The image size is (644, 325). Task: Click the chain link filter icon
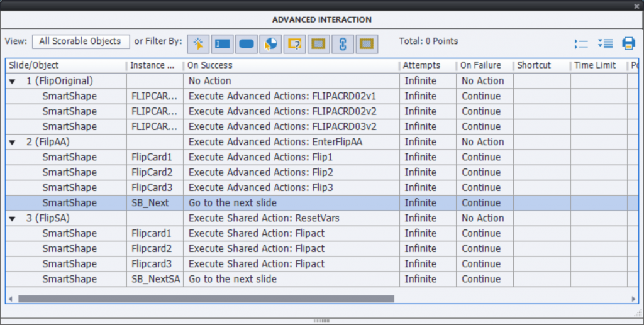343,43
